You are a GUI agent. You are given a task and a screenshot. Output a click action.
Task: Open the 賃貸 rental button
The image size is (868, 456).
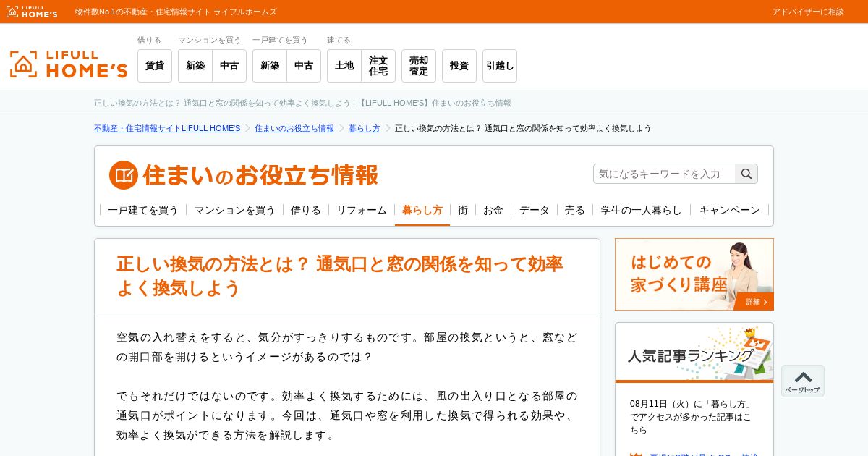(x=155, y=66)
